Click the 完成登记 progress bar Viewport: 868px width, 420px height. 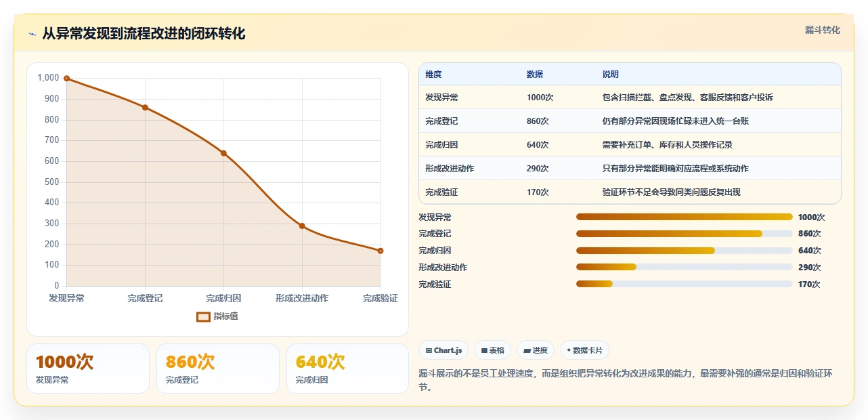pos(684,234)
